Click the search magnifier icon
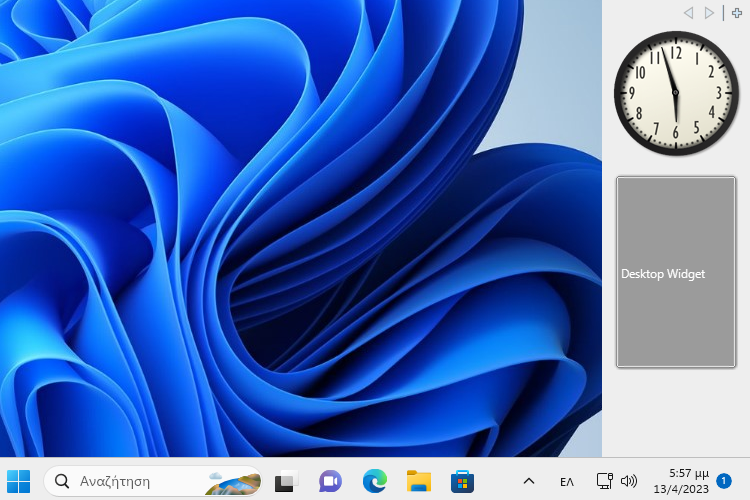 pos(62,481)
